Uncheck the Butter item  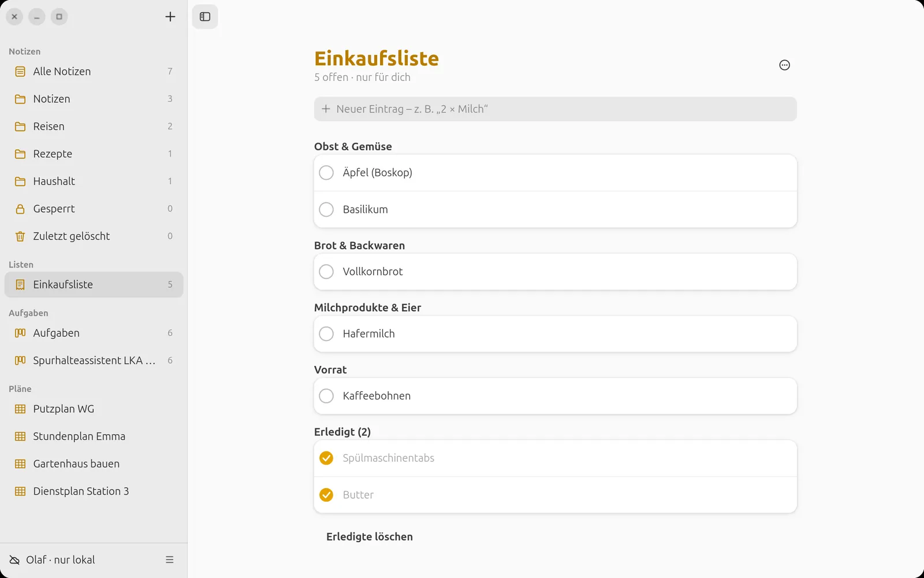click(x=326, y=495)
